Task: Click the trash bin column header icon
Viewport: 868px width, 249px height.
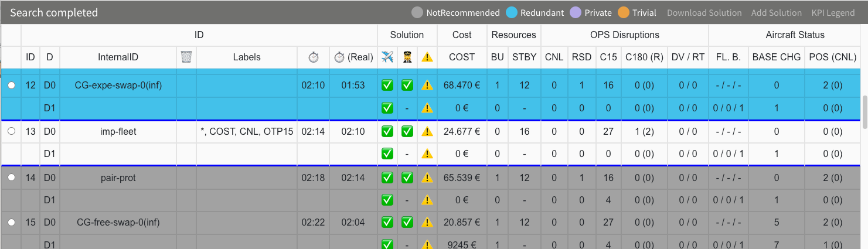Action: coord(186,57)
